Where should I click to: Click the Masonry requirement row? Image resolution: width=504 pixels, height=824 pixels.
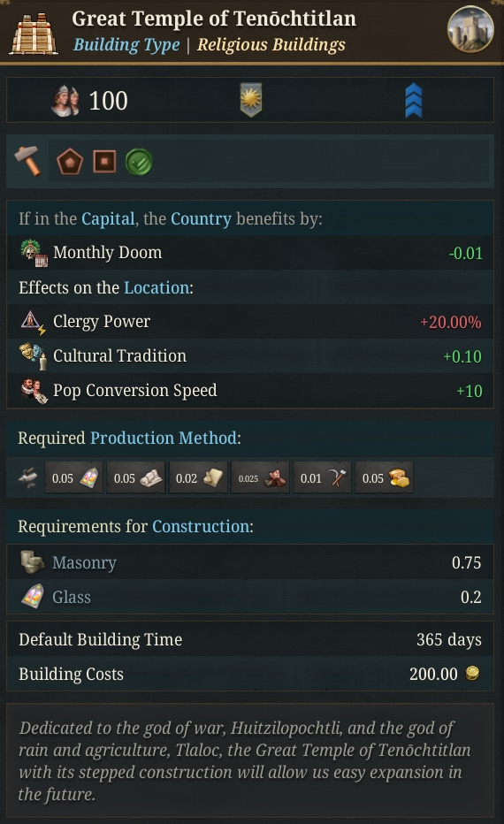[250, 562]
